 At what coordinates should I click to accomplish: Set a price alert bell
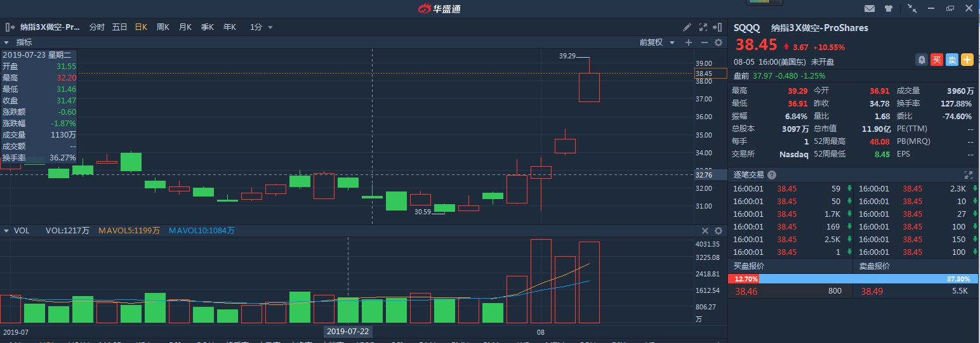921,60
